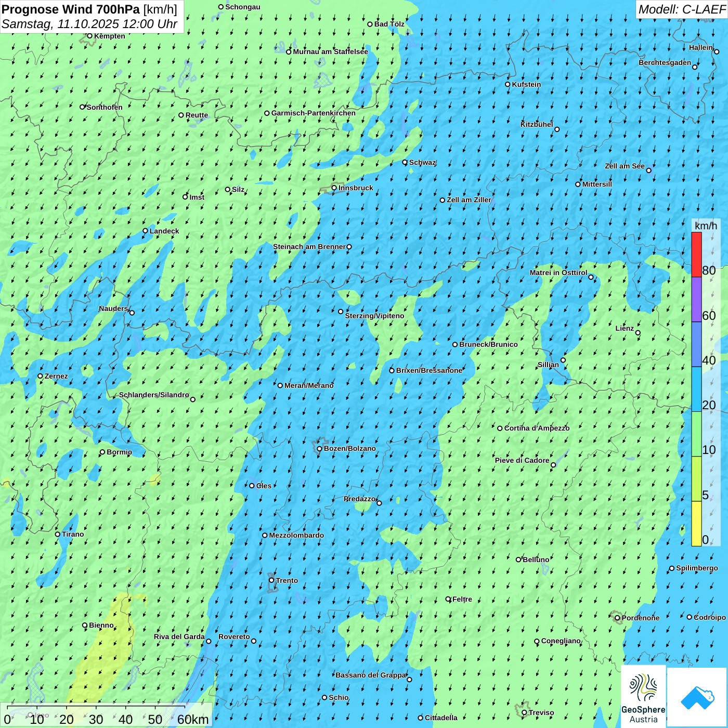728x728 pixels.
Task: Click the 'Garmisch-Partenkirchen' label
Action: click(314, 113)
